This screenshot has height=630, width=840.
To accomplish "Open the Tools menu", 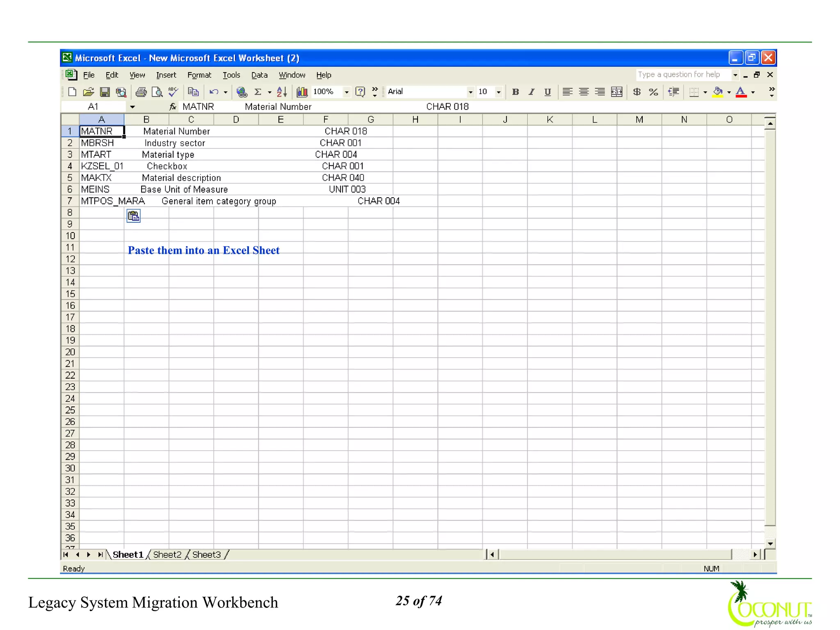I will [231, 75].
